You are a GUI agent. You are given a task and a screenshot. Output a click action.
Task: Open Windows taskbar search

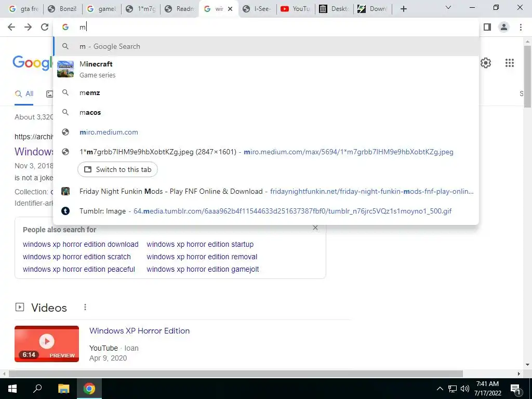click(37, 389)
